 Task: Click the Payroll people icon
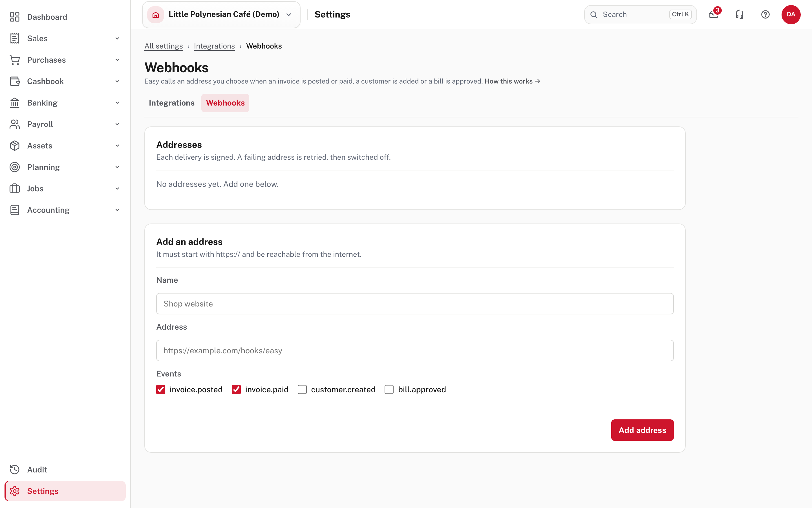tap(14, 124)
